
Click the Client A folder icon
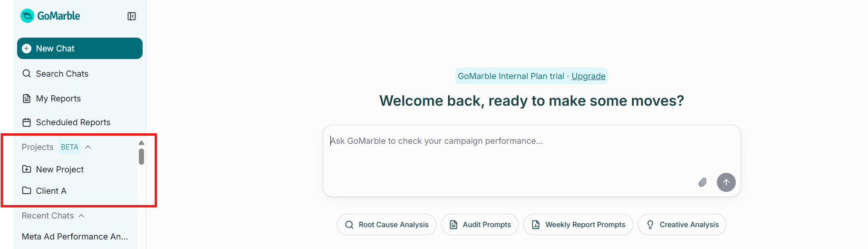tap(27, 190)
